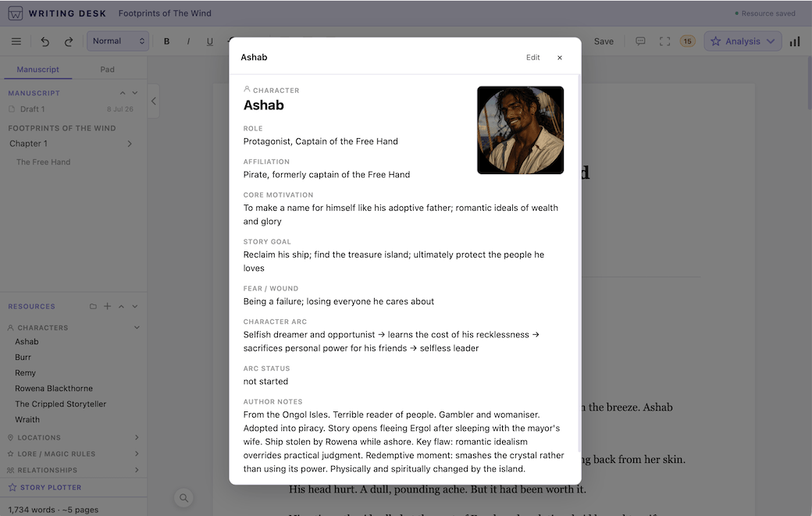Click Resources section down chevron

(135, 306)
